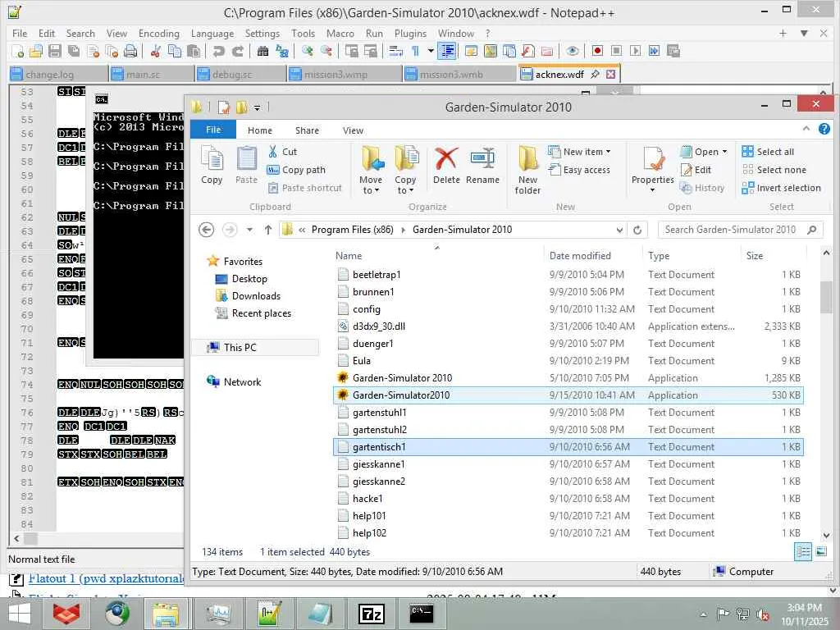
Task: Click Copy path in Explorer ribbon
Action: click(x=296, y=170)
